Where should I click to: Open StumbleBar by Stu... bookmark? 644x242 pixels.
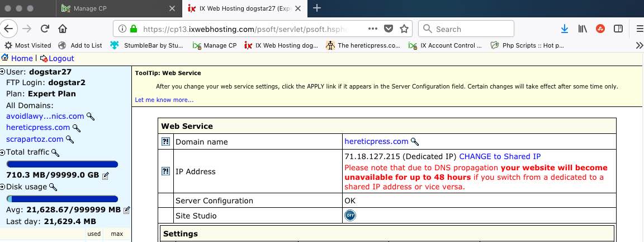147,45
